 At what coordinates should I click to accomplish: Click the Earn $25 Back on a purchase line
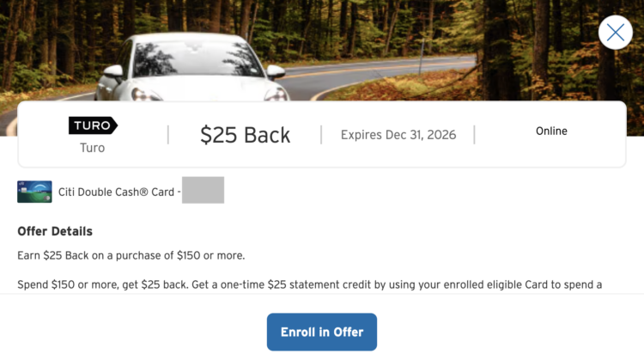pos(131,256)
